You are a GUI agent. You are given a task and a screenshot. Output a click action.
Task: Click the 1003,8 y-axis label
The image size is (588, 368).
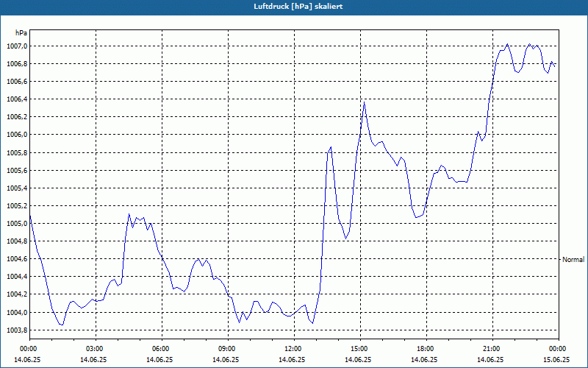15,330
